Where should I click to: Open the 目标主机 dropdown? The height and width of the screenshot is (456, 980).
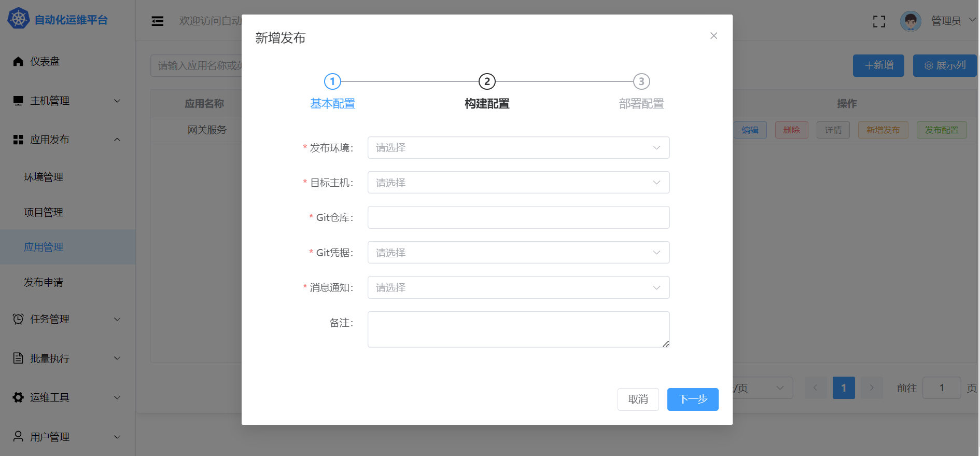click(518, 183)
